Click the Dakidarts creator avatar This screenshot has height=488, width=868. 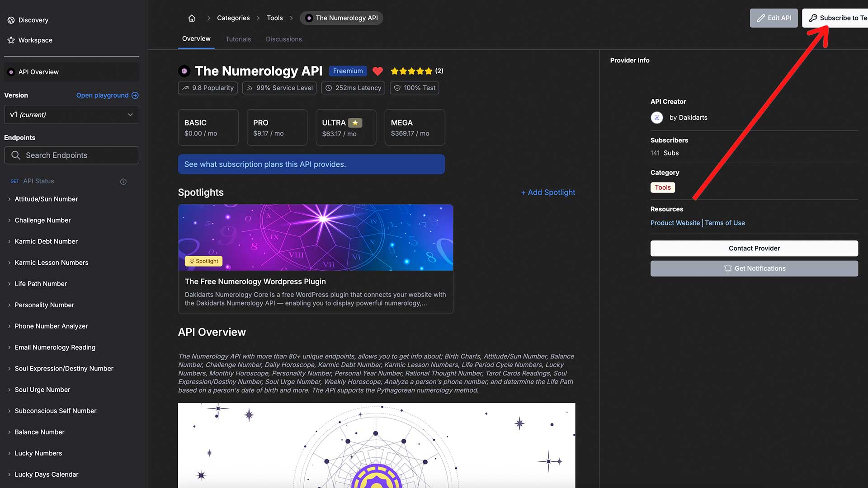coord(657,117)
